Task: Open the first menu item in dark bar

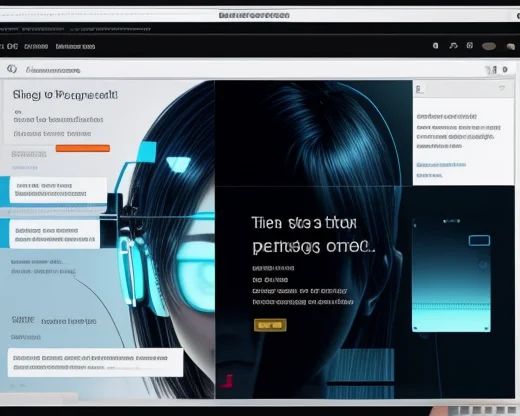Action: pyautogui.click(x=10, y=46)
